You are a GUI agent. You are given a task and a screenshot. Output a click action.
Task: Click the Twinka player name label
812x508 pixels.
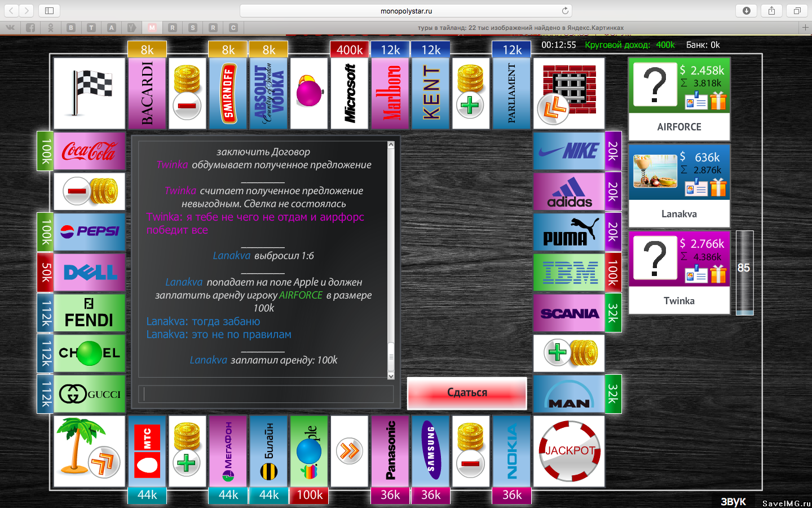679,301
